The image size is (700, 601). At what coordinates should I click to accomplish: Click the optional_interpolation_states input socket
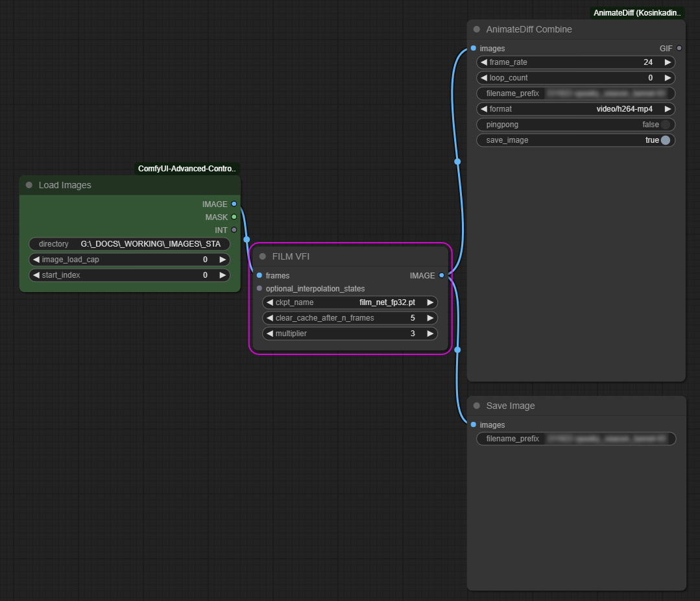coord(259,288)
